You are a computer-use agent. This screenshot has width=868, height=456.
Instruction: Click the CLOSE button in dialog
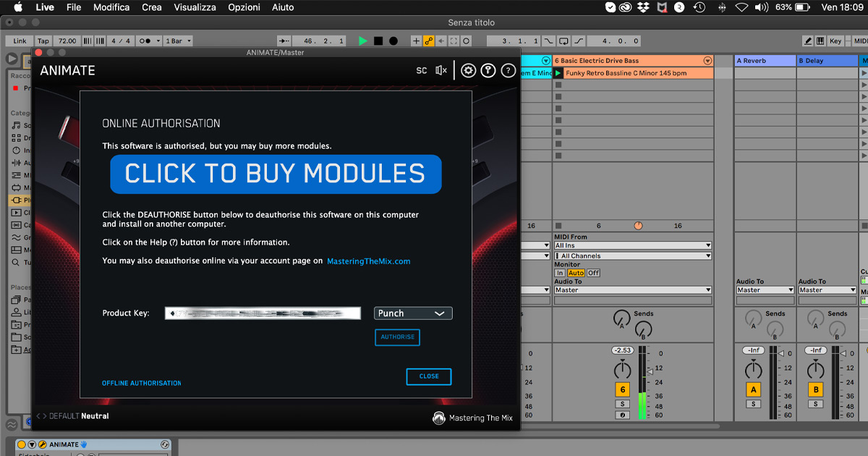(x=429, y=376)
